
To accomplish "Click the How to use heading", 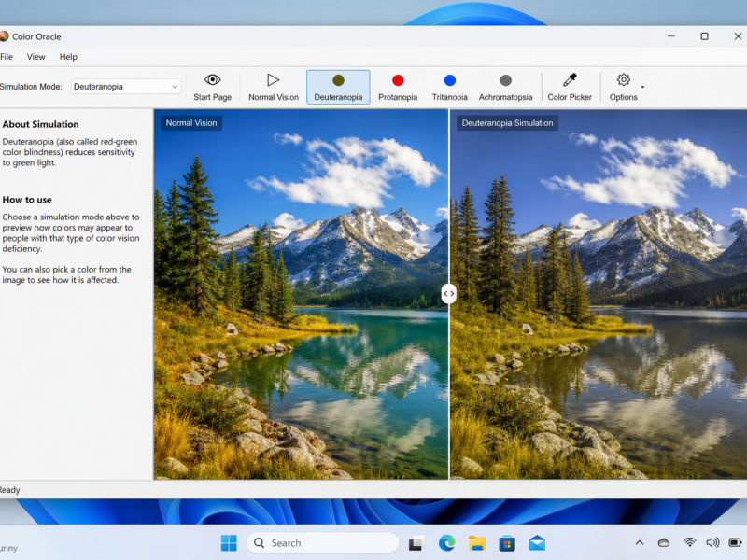I will coord(27,200).
